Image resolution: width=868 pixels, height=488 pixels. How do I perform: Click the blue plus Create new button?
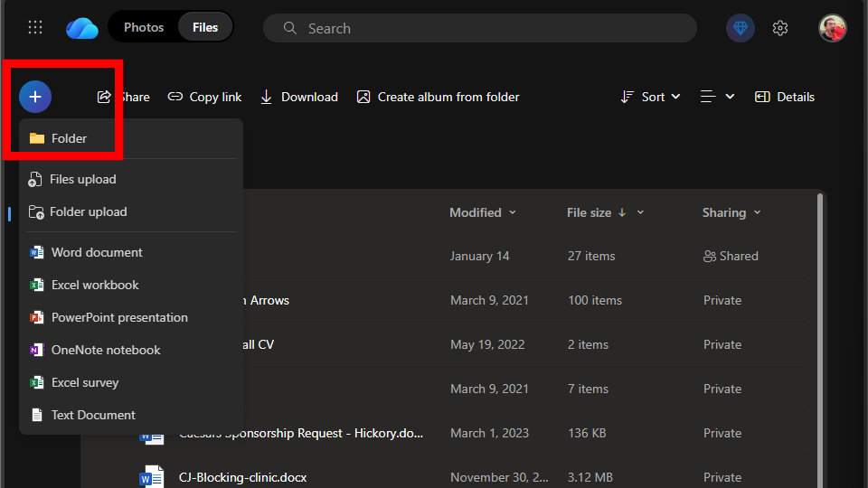35,96
